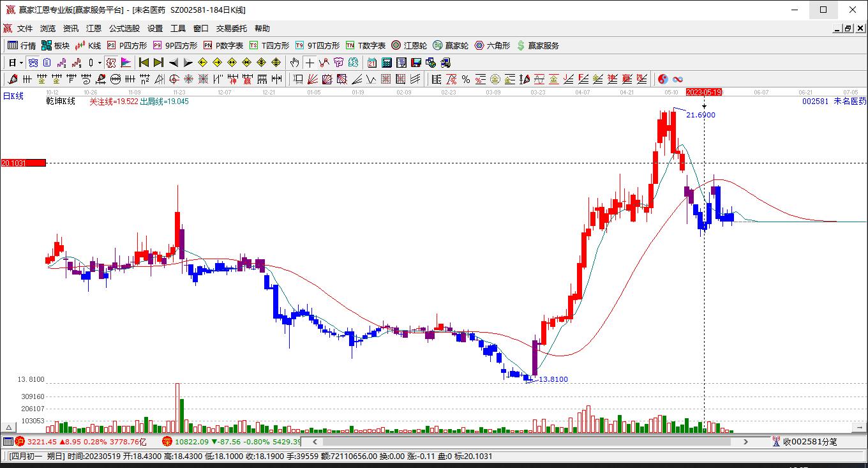
Task: Open the T数字表 tool
Action: coord(366,45)
